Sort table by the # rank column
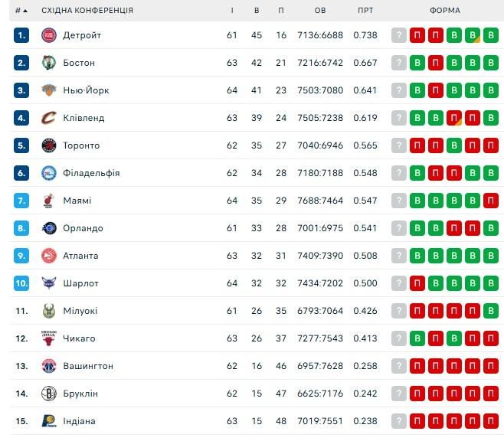The image size is (504, 441). pos(21,11)
